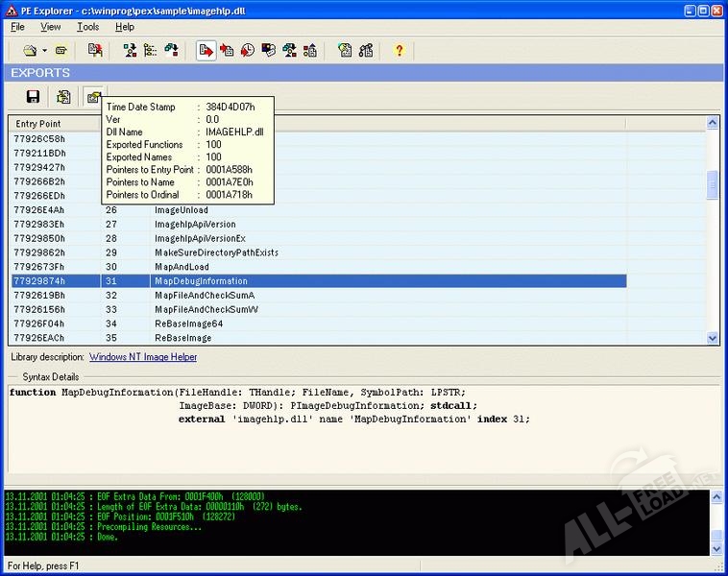Click the log panel scroll-down arrow

click(x=715, y=550)
